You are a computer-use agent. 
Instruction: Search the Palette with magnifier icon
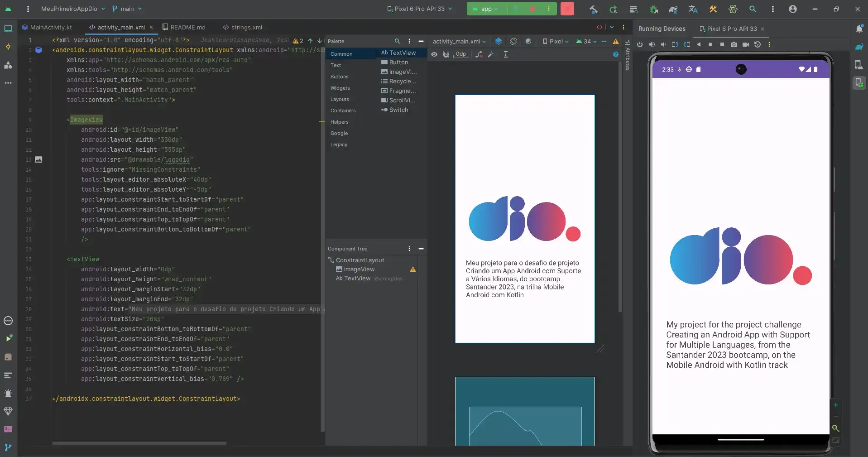point(397,41)
